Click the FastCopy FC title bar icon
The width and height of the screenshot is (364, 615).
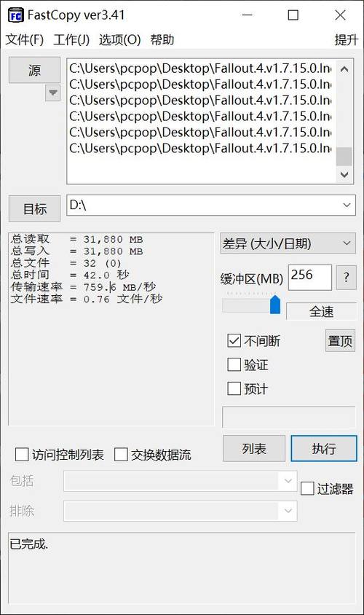[x=16, y=16]
